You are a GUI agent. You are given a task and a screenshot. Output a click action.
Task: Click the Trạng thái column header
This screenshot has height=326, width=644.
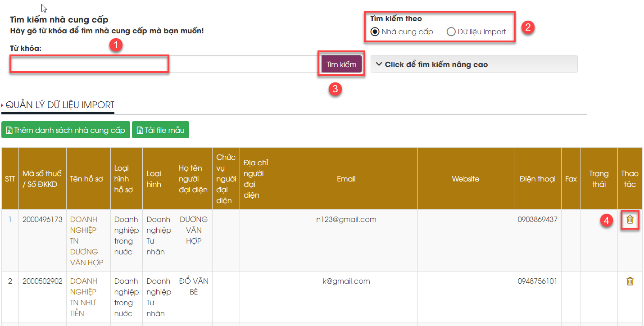599,179
